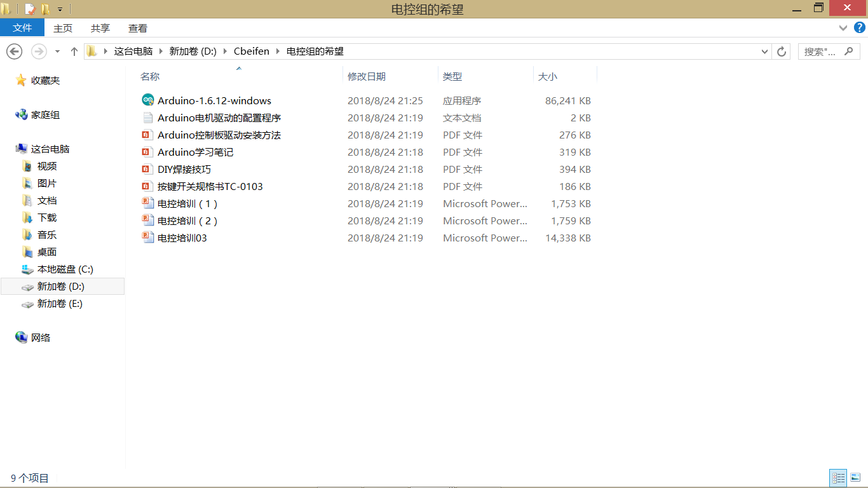Open the address bar history dropdown
The width and height of the screenshot is (868, 488).
coord(765,51)
